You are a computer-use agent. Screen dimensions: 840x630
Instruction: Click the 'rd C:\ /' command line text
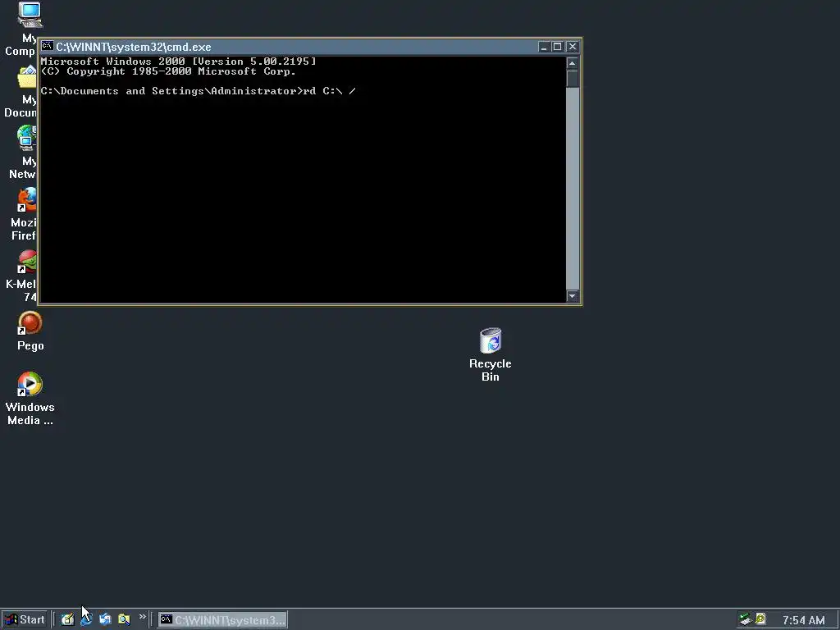330,91
